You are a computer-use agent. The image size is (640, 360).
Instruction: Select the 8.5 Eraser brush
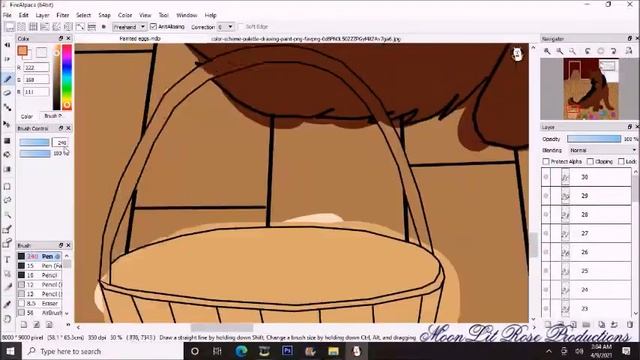[39, 303]
